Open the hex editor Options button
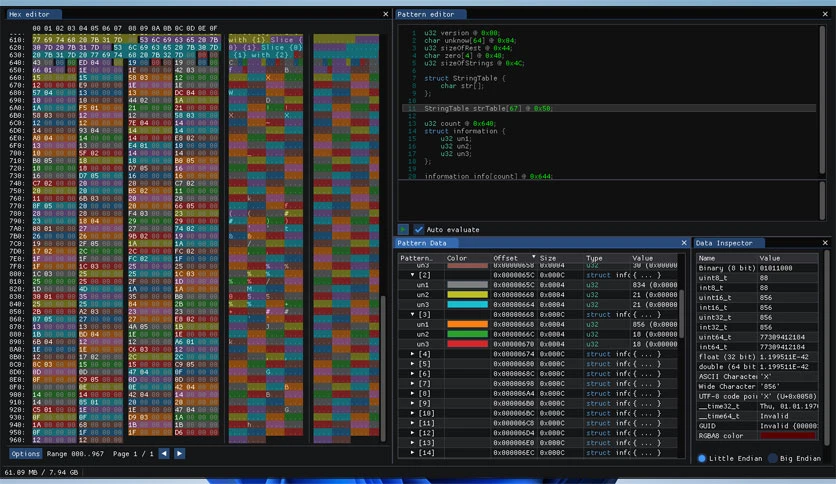This screenshot has height=484, width=836. (x=25, y=454)
